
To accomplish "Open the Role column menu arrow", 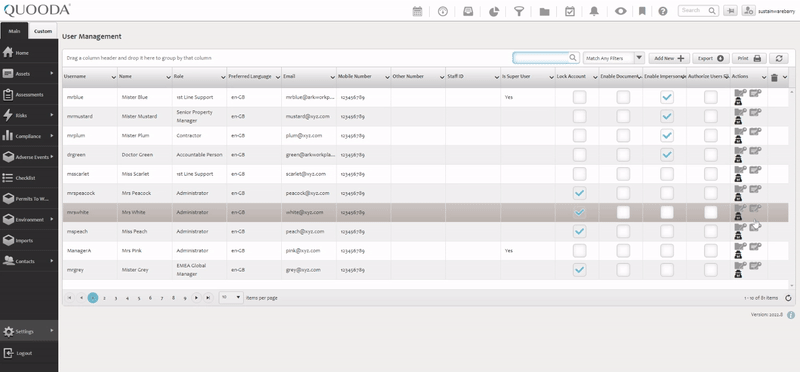I will pos(223,77).
